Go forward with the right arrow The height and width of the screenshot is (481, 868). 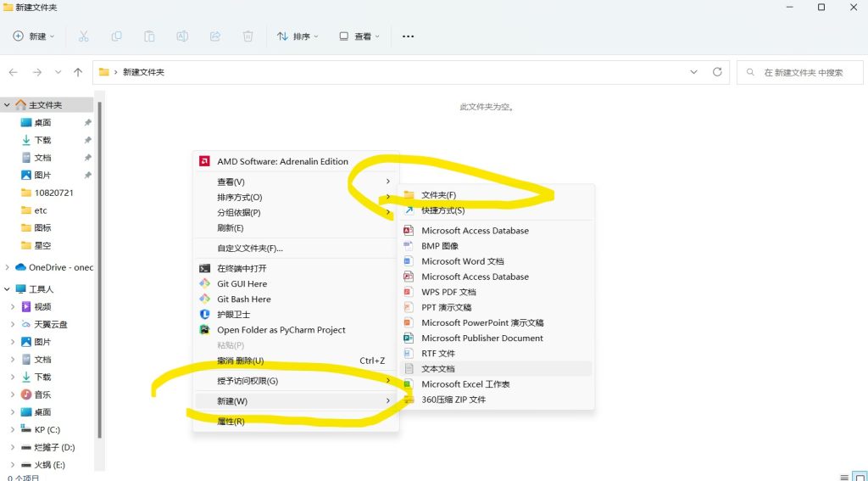[x=37, y=72]
